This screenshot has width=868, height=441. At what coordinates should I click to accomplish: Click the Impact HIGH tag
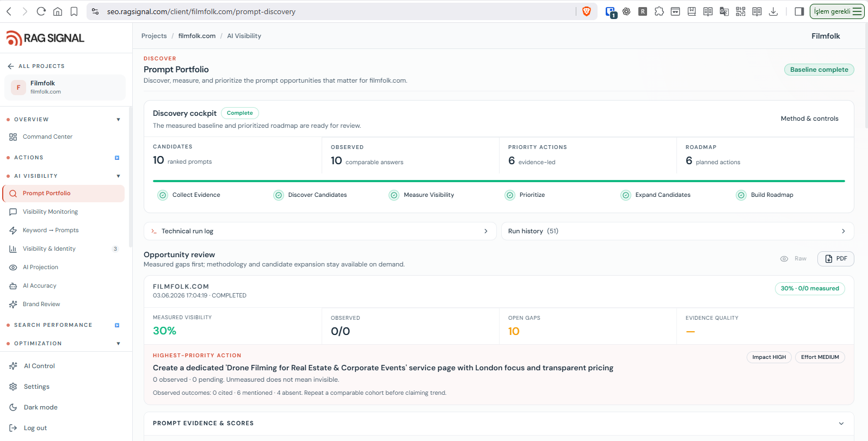pos(769,357)
